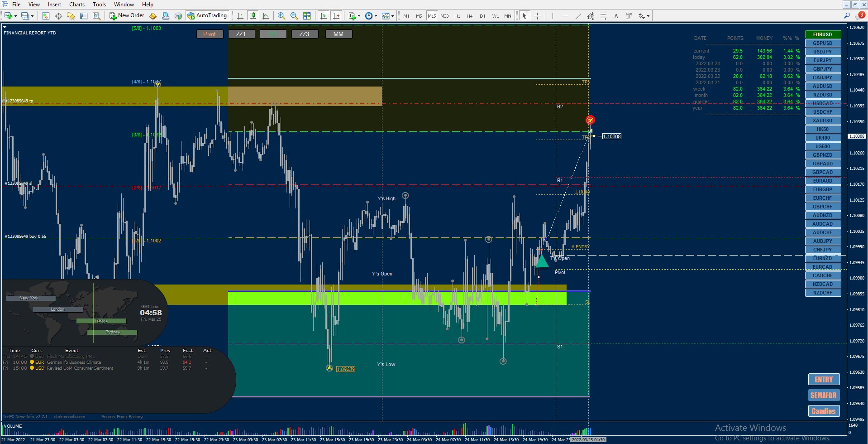
Task: Switch to the GBPUSD symbol button
Action: point(823,43)
